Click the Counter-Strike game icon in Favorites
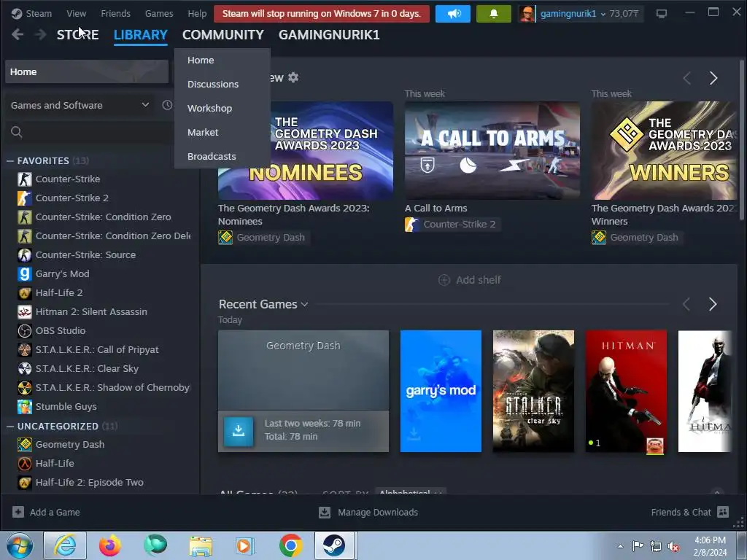747x560 pixels. (x=25, y=179)
